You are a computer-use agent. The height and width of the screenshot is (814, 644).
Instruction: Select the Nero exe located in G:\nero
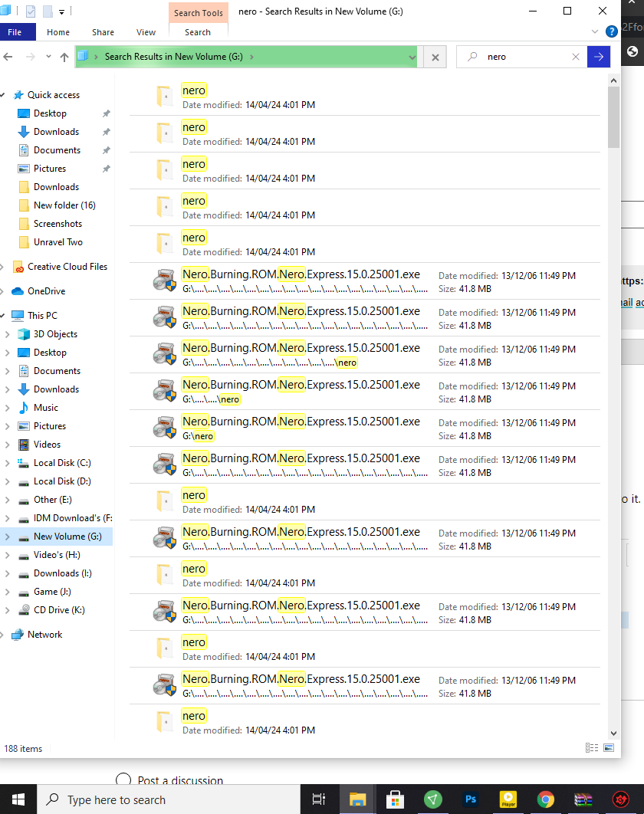point(365,428)
